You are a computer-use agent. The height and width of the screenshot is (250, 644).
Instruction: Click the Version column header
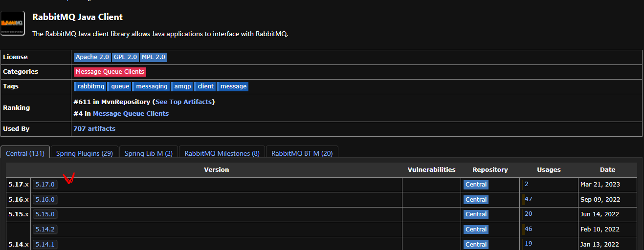coord(216,170)
